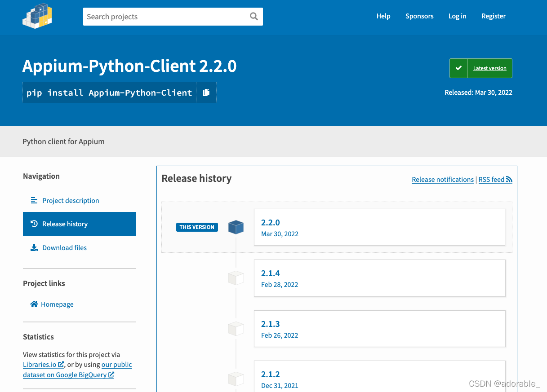Click the blue cube icon for 2.2.0
547x392 pixels.
coord(236,227)
